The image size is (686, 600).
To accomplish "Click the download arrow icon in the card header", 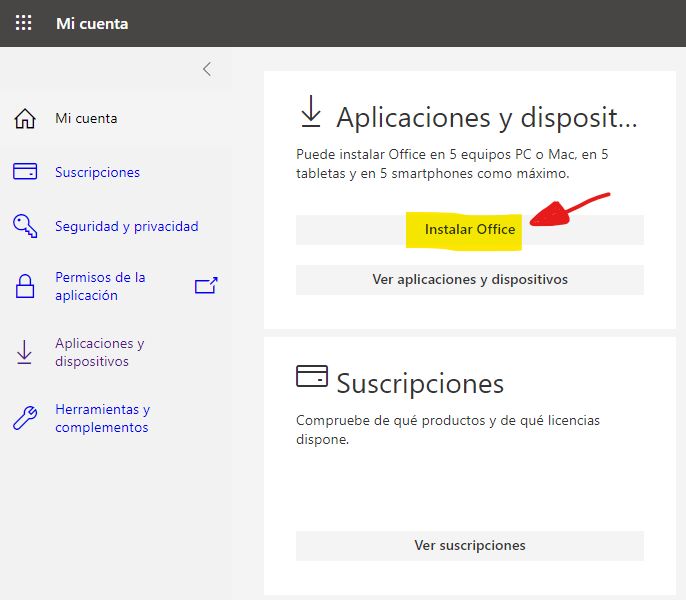I will coord(311,111).
